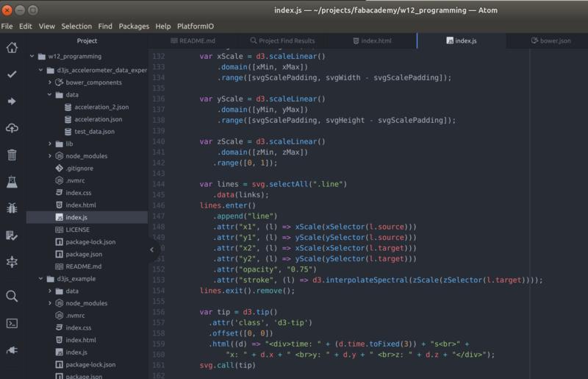
Task: Open README.md in the project tree
Action: [83, 266]
